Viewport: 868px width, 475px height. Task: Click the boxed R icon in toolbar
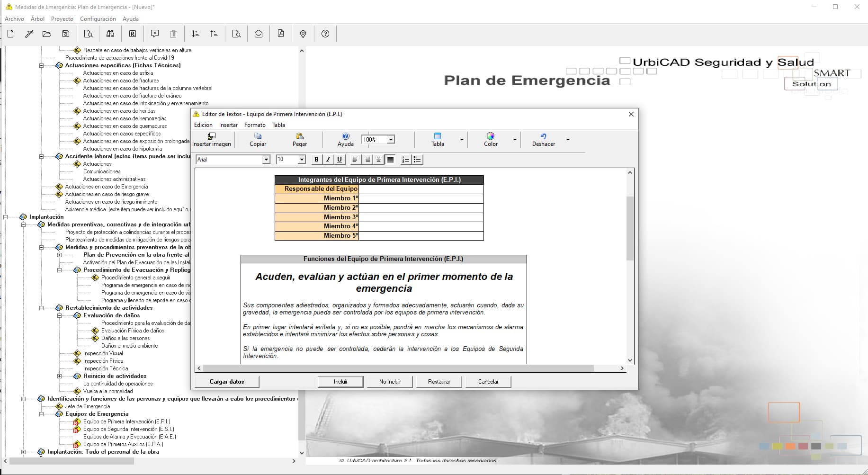pos(133,34)
